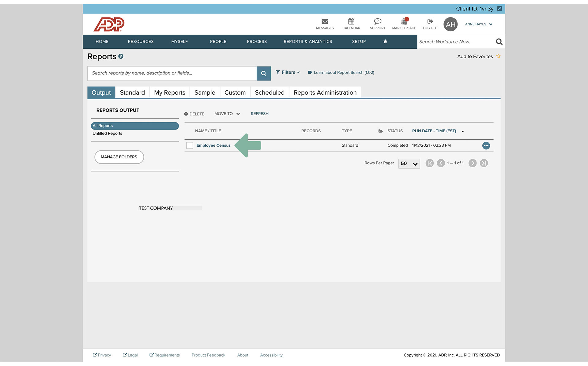Click the AH user avatar
Viewport: 588px width, 366px height.
450,25
